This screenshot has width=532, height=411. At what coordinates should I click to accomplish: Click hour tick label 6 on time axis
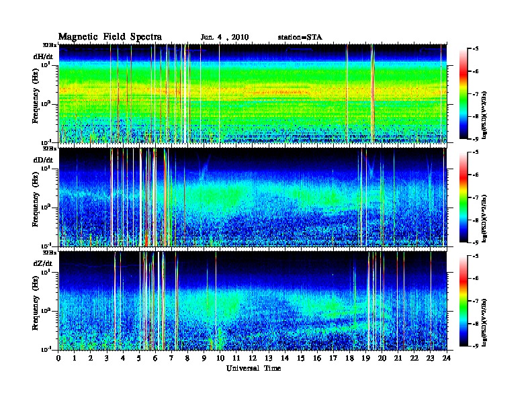click(156, 358)
